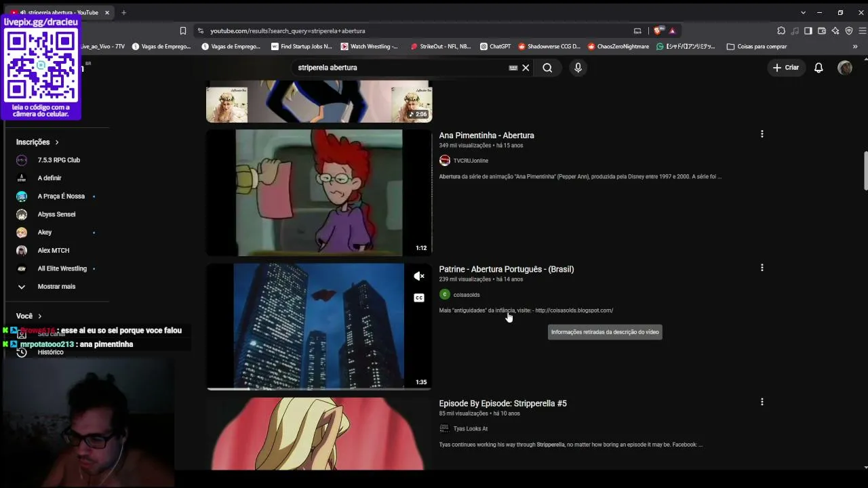Image resolution: width=868 pixels, height=488 pixels.
Task: Close the striperela abertura YouTube tab
Action: [106, 12]
